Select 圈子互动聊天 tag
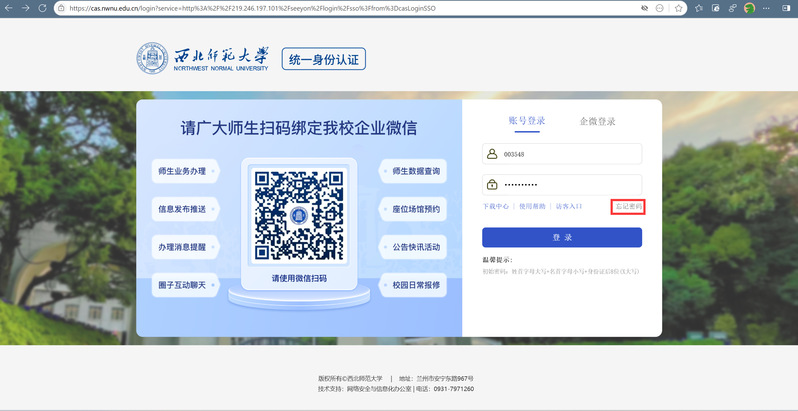Viewport: 798px width, 411px height. (186, 285)
